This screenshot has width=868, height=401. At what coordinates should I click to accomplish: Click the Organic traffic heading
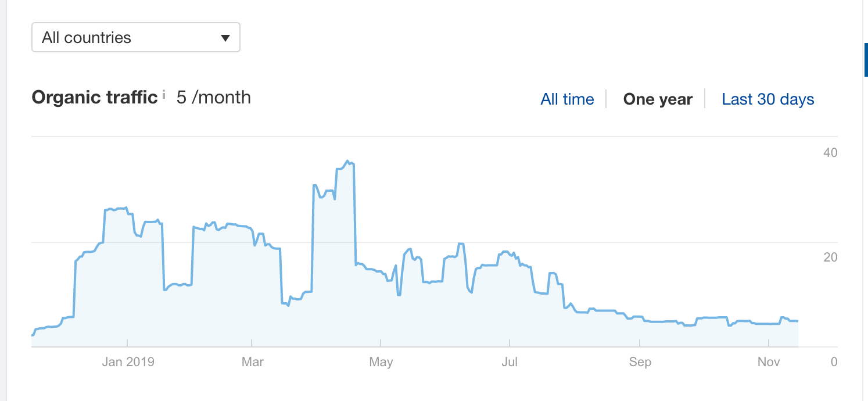pyautogui.click(x=94, y=97)
